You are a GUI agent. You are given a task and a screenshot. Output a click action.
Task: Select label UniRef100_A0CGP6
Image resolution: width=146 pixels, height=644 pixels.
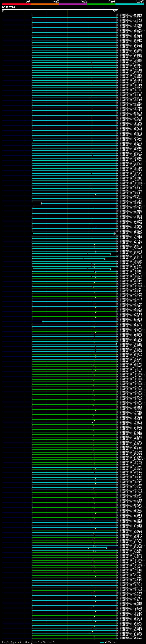pyautogui.click(x=131, y=631)
